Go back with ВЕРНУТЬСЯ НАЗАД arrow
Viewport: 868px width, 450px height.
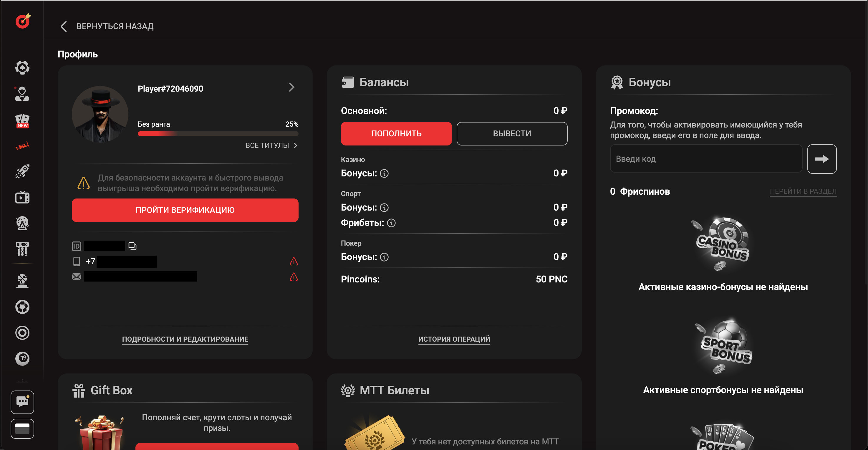64,26
